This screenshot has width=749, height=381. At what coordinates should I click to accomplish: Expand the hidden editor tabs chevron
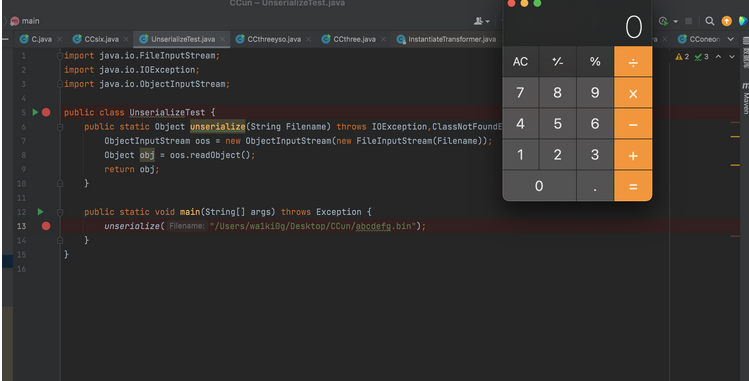pos(730,39)
